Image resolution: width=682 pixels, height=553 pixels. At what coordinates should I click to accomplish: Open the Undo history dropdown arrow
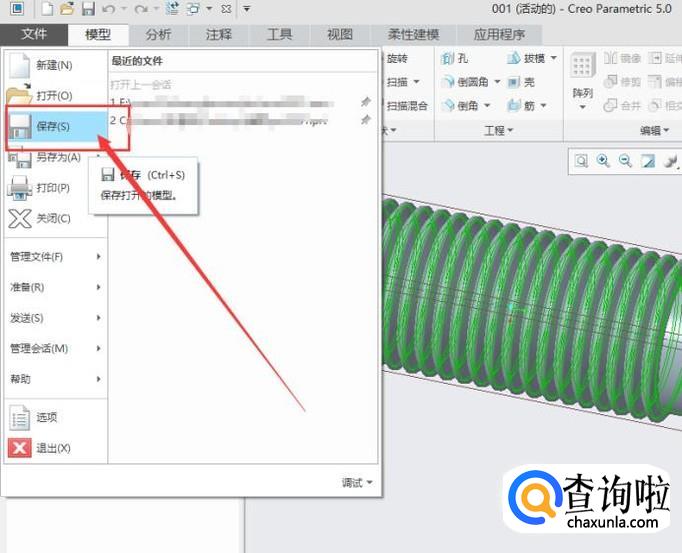(124, 8)
